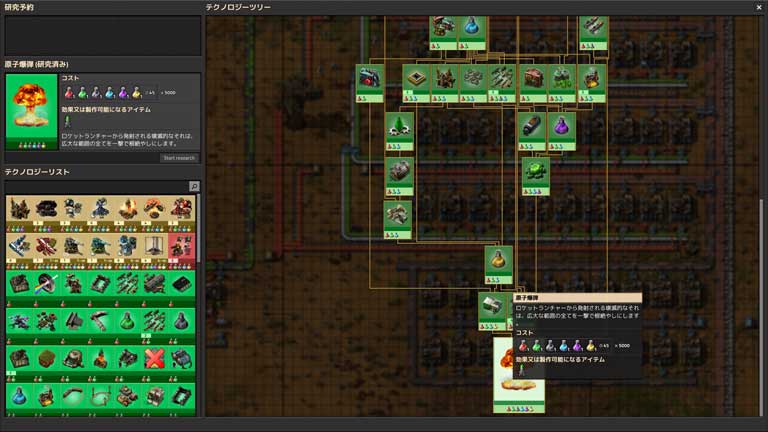Select the large atomic bomb thumbnail
This screenshot has width=768, height=432.
tap(31, 112)
